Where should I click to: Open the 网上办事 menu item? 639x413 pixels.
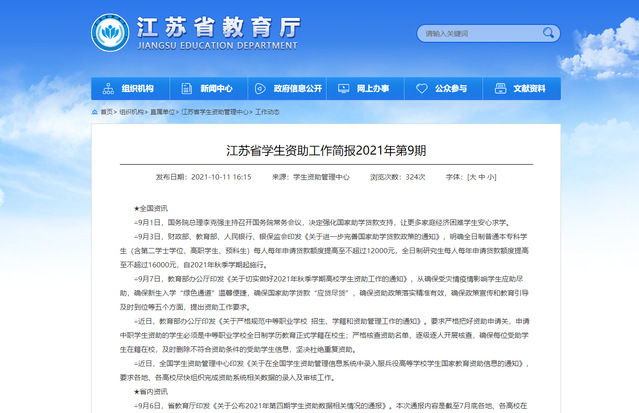[x=372, y=88]
